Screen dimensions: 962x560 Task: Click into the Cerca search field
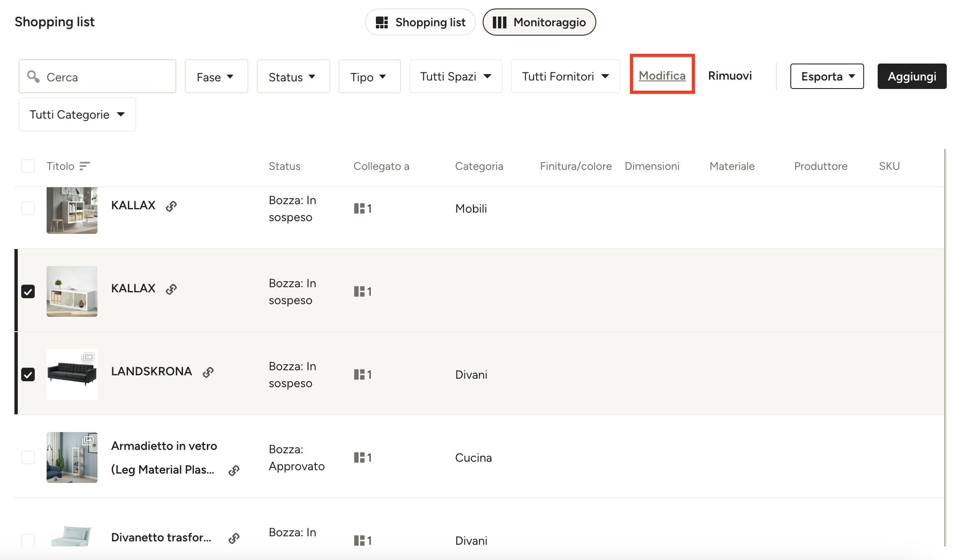[x=97, y=76]
